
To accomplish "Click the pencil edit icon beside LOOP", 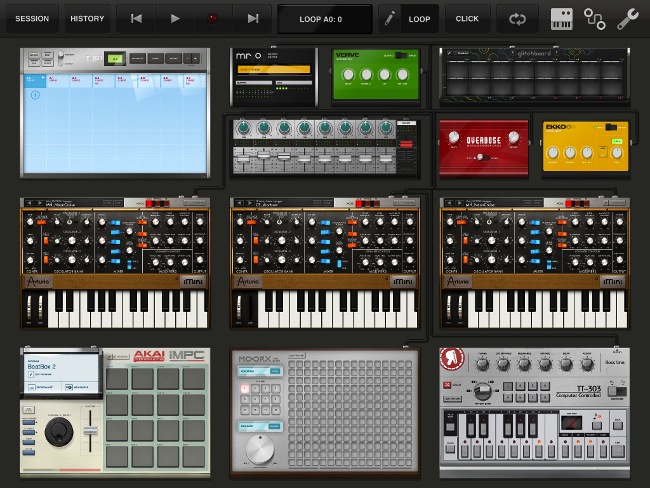I will point(389,19).
